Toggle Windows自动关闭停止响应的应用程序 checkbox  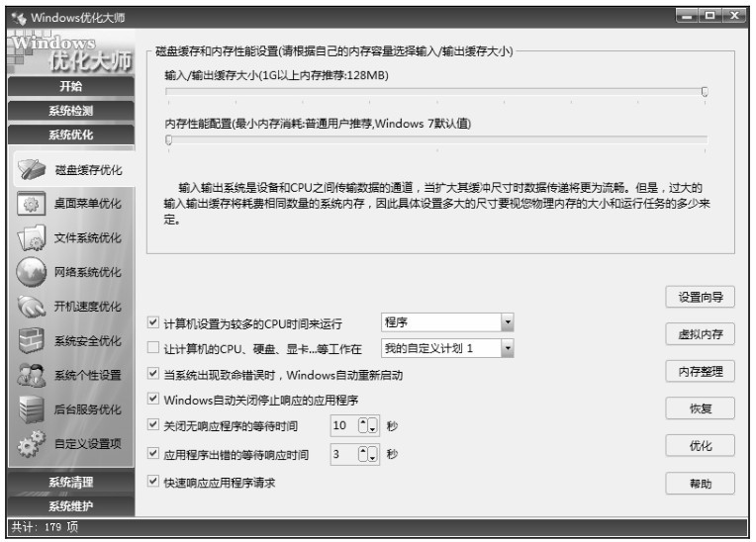click(153, 399)
